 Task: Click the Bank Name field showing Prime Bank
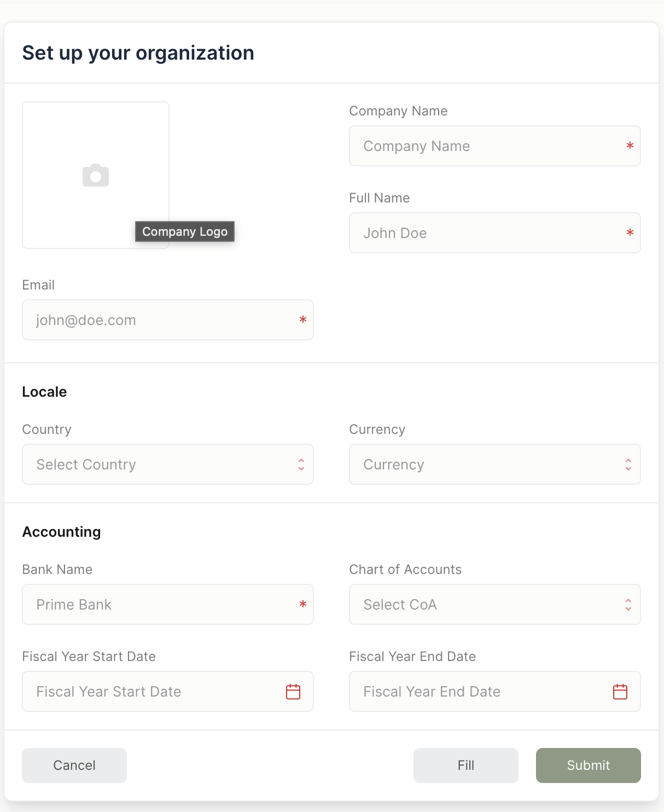[168, 605]
